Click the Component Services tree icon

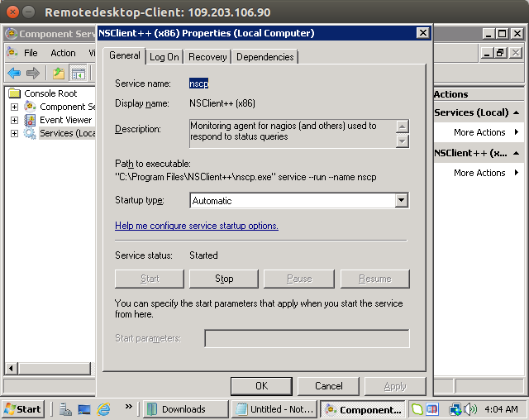[x=30, y=107]
